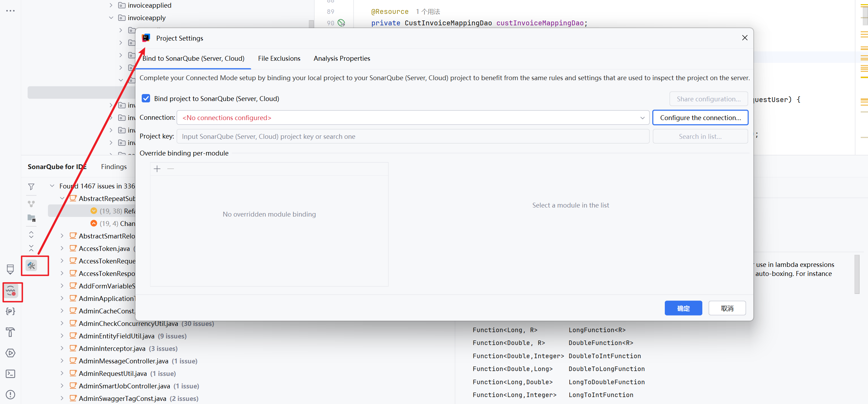Switch to the Analysis Properties tab
Viewport: 868px width, 404px height.
point(342,58)
